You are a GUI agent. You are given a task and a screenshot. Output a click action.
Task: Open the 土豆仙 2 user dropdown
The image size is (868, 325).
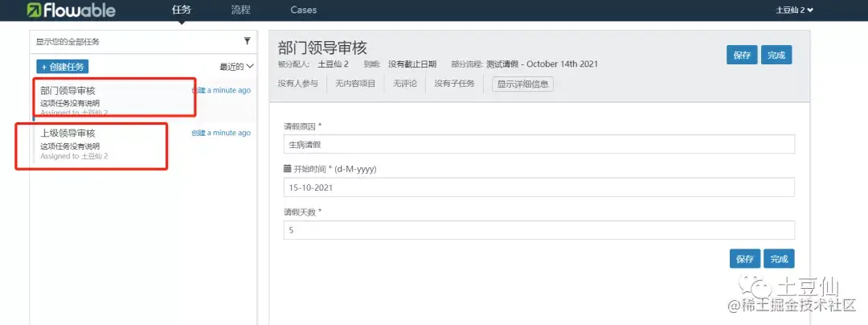point(794,10)
